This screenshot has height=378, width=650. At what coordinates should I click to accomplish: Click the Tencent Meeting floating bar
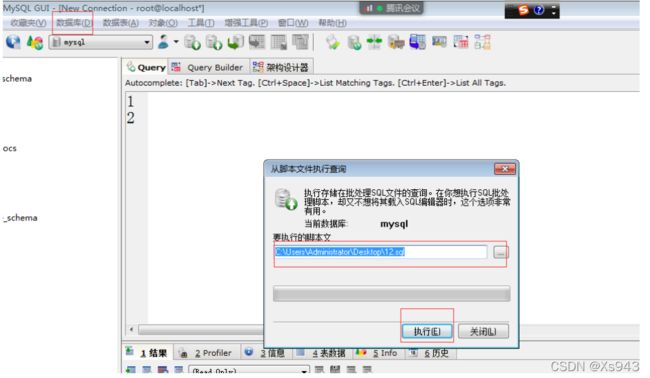click(391, 8)
